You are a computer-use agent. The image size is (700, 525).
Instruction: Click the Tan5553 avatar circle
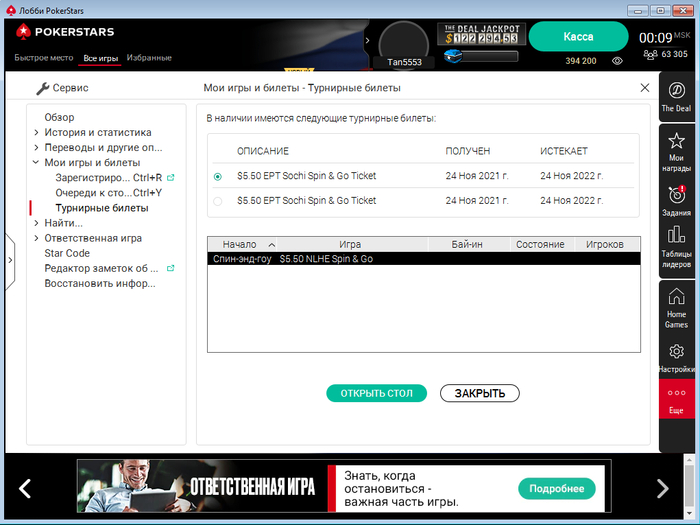[x=404, y=45]
